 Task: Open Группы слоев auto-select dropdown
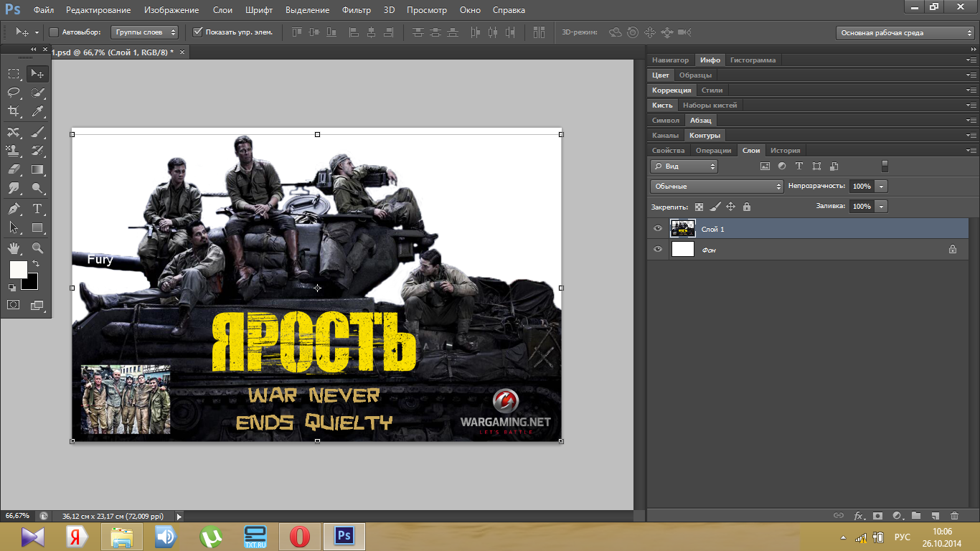pyautogui.click(x=145, y=32)
